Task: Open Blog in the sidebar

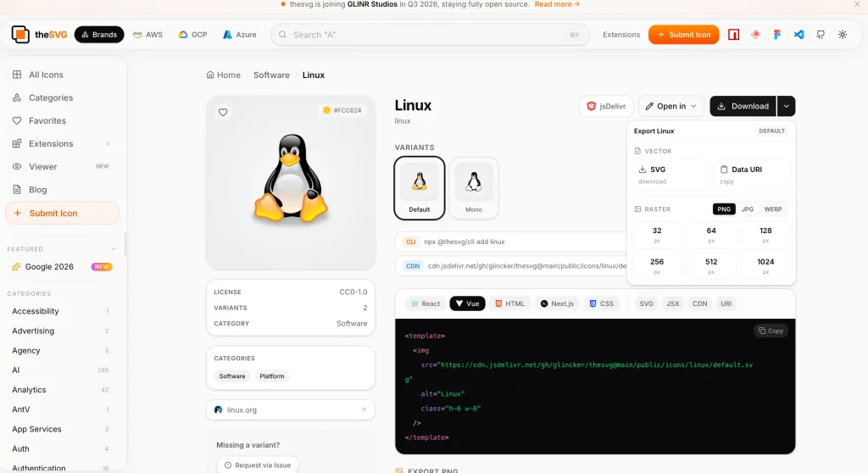Action: [x=62, y=189]
